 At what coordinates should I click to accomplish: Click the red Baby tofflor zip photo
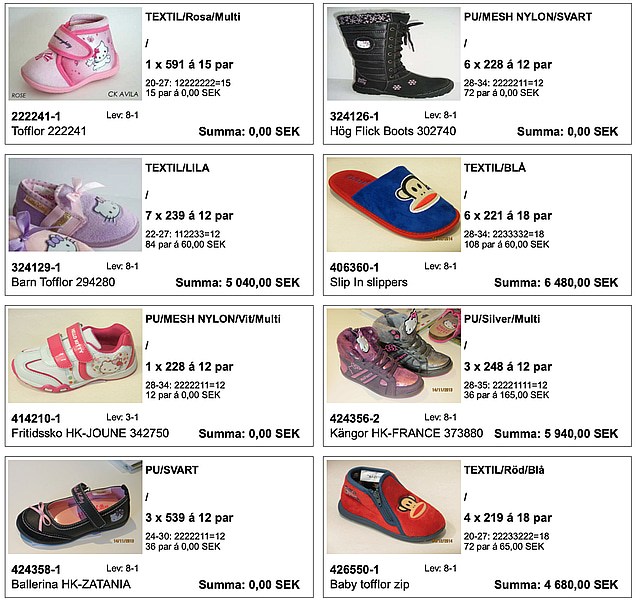point(393,507)
